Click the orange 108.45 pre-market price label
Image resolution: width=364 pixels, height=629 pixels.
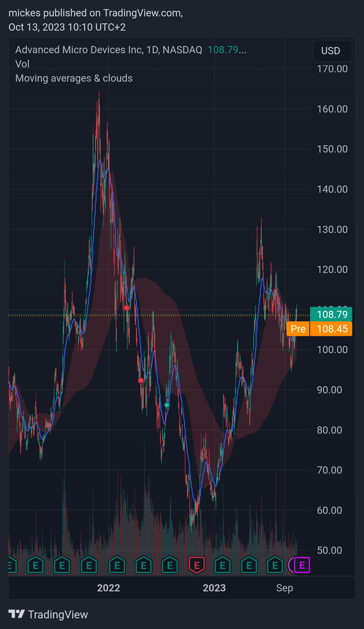(x=331, y=329)
